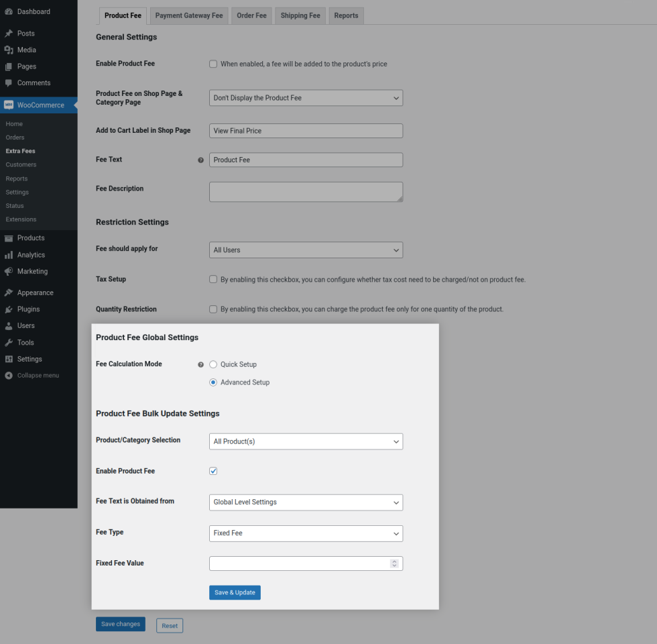Open the Product/Category Selection dropdown
The height and width of the screenshot is (644, 657).
click(x=306, y=441)
